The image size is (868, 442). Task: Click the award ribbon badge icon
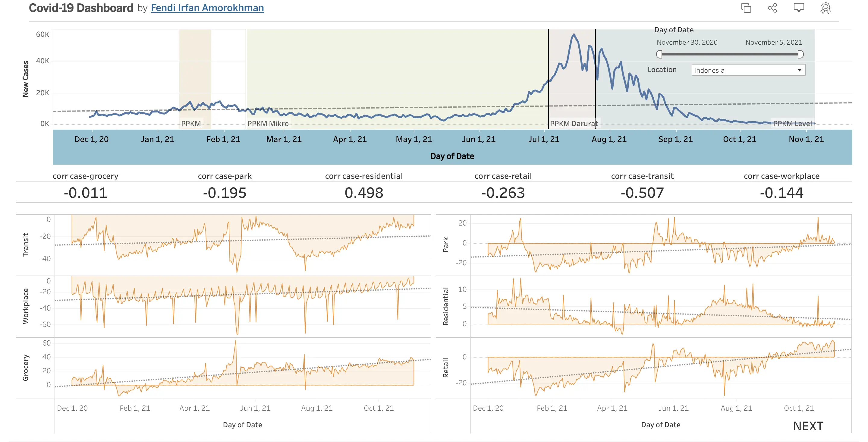pos(825,8)
